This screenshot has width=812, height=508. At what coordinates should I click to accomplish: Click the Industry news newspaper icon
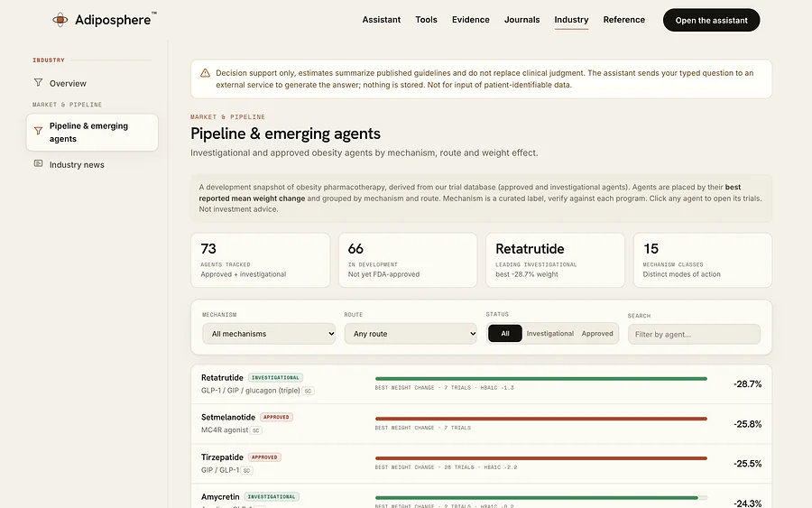coord(38,163)
